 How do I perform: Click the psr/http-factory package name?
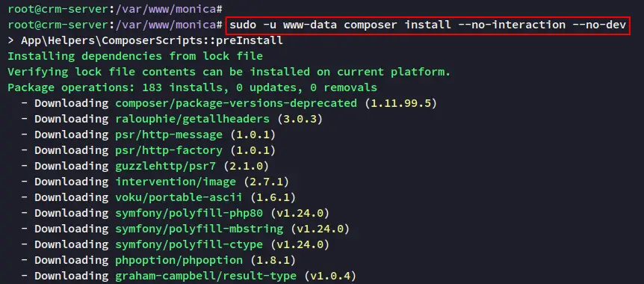coord(169,150)
